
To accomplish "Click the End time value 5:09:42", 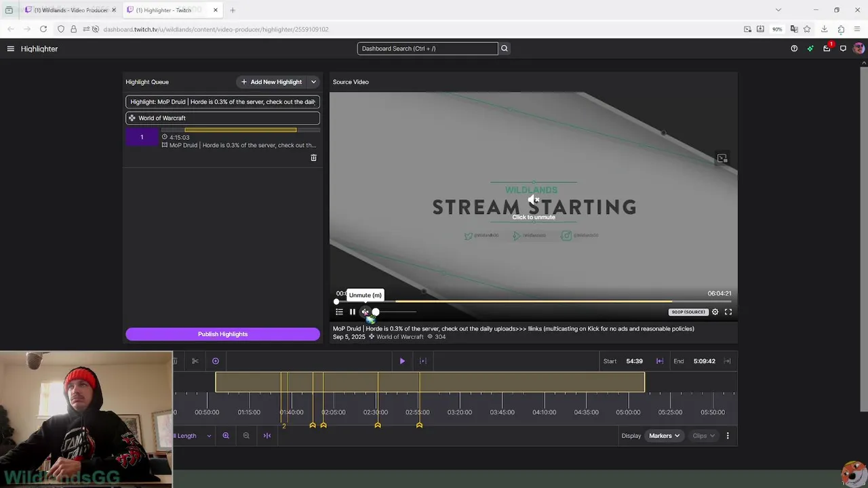I will pos(704,361).
